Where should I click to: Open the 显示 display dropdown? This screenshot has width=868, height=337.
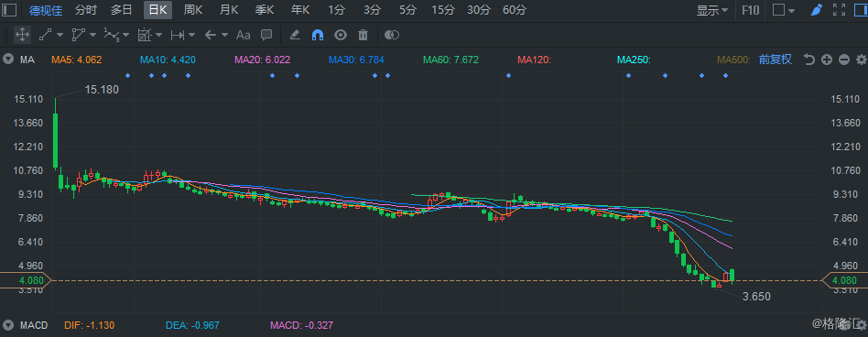coord(712,10)
